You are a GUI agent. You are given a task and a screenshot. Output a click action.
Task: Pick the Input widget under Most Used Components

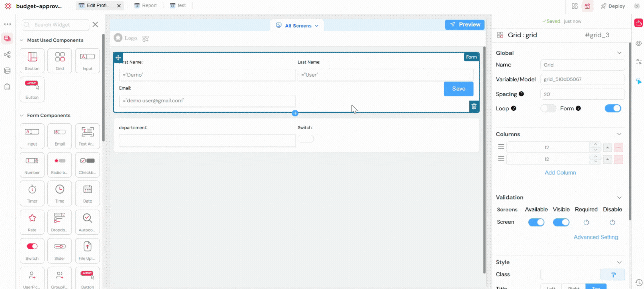(x=87, y=61)
